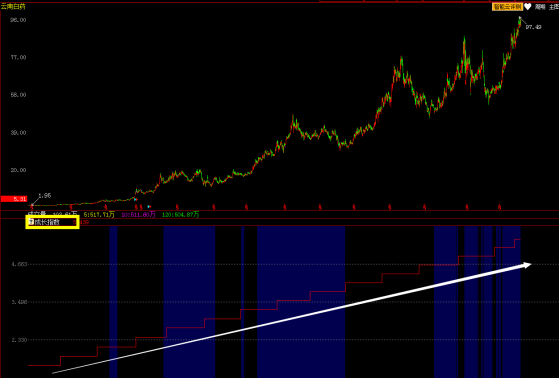
Task: Click the 4.663 indicator axis label
Action: pyautogui.click(x=19, y=265)
